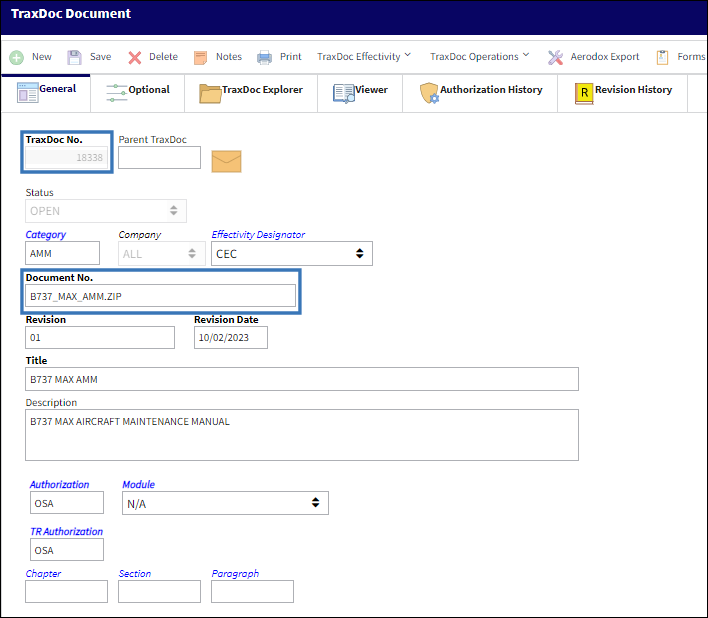Screen dimensions: 708x618
Task: Click the Paragraph link label
Action: tap(235, 573)
